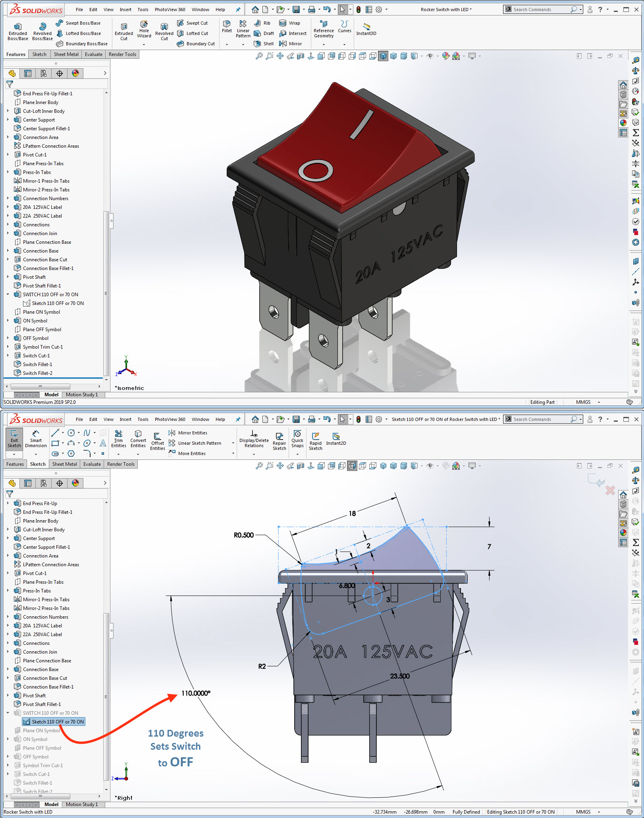
Task: Select the Revolved Cut tool
Action: click(x=164, y=32)
